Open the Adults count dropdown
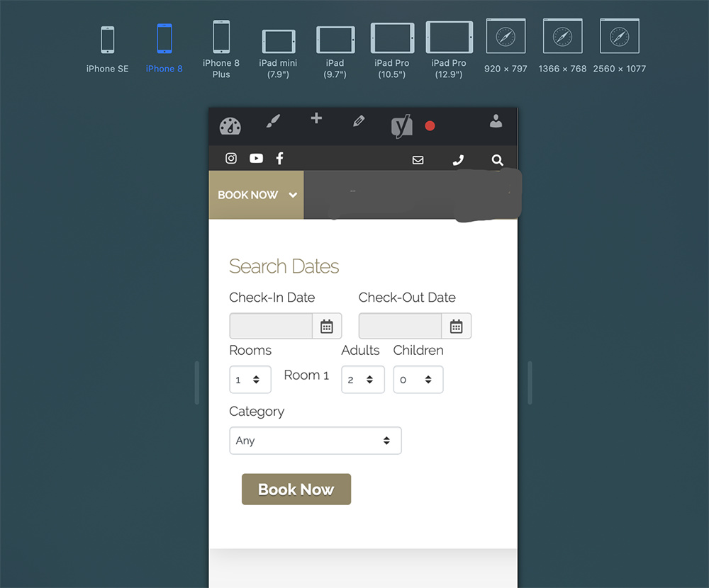The width and height of the screenshot is (709, 588). 362,380
